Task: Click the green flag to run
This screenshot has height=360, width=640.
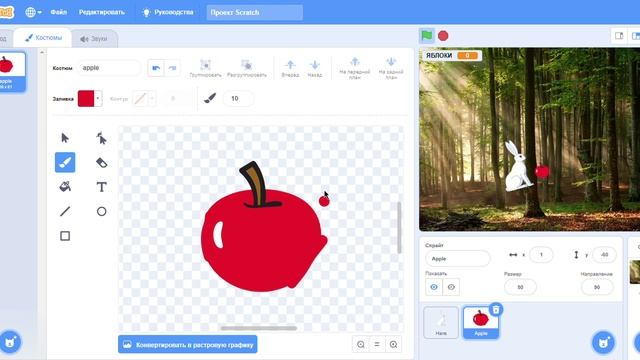Action: coord(427,36)
